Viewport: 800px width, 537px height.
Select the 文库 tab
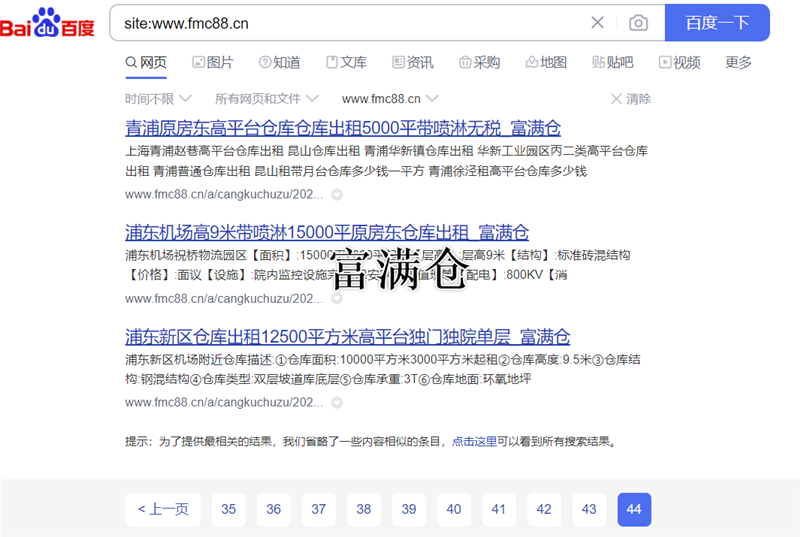pos(345,62)
